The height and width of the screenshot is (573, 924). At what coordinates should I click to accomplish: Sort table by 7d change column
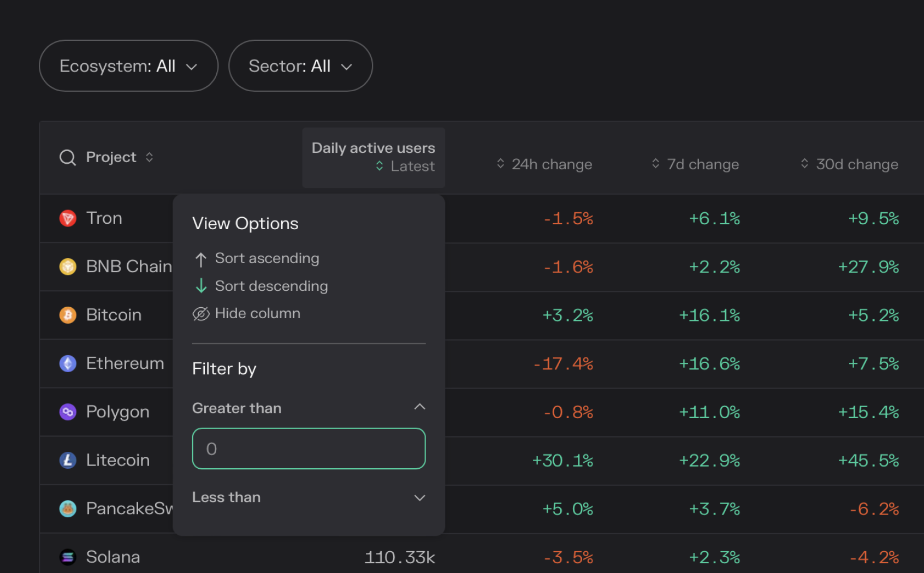[x=695, y=164]
